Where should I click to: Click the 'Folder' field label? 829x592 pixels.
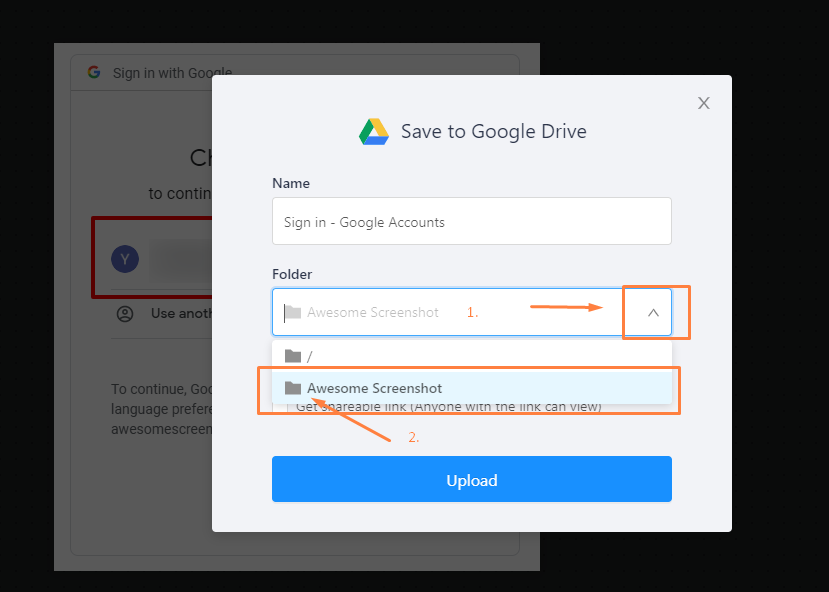click(292, 274)
